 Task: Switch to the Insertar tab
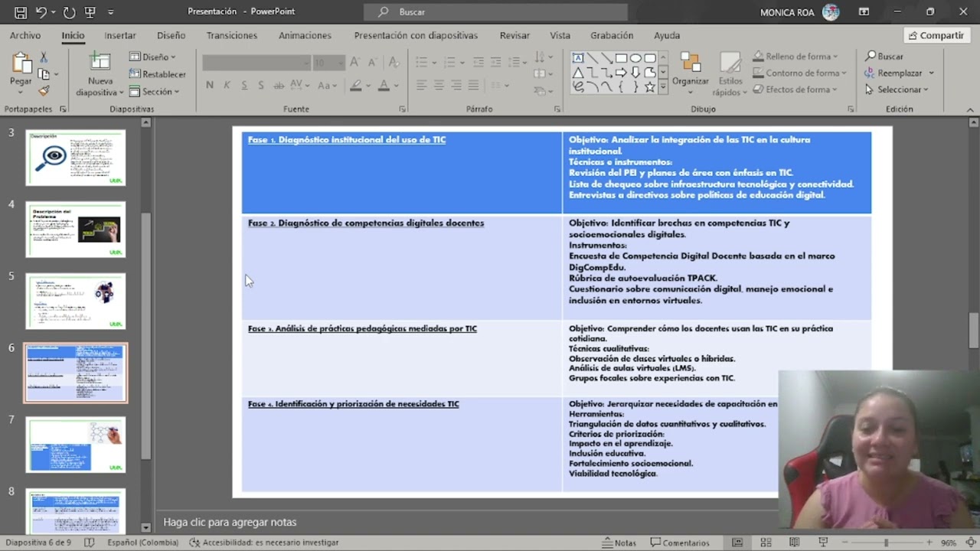(120, 35)
